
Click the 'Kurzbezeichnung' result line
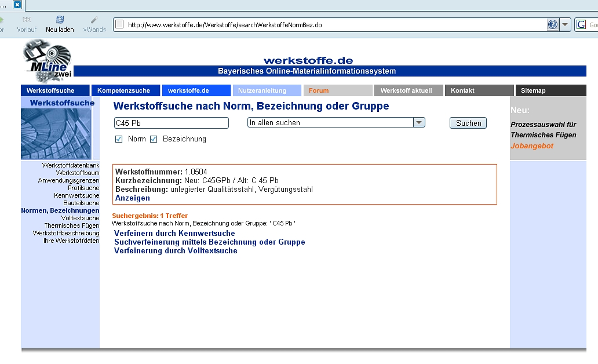pyautogui.click(x=197, y=180)
